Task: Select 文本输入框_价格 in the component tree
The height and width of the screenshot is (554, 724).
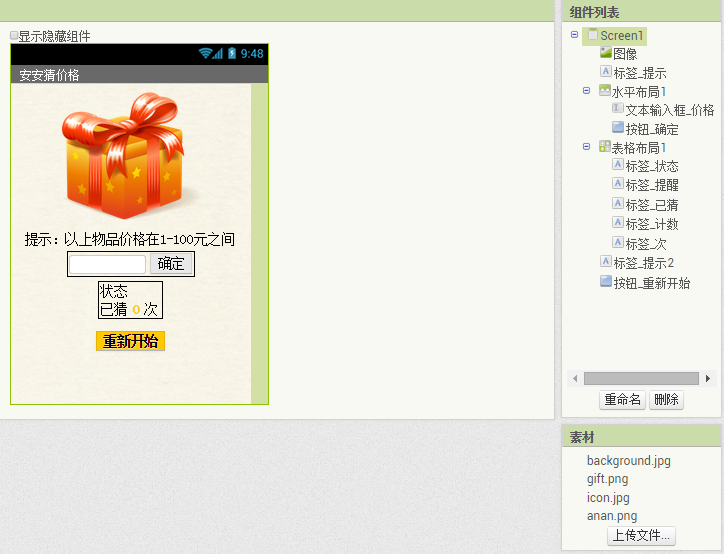Action: [670, 110]
